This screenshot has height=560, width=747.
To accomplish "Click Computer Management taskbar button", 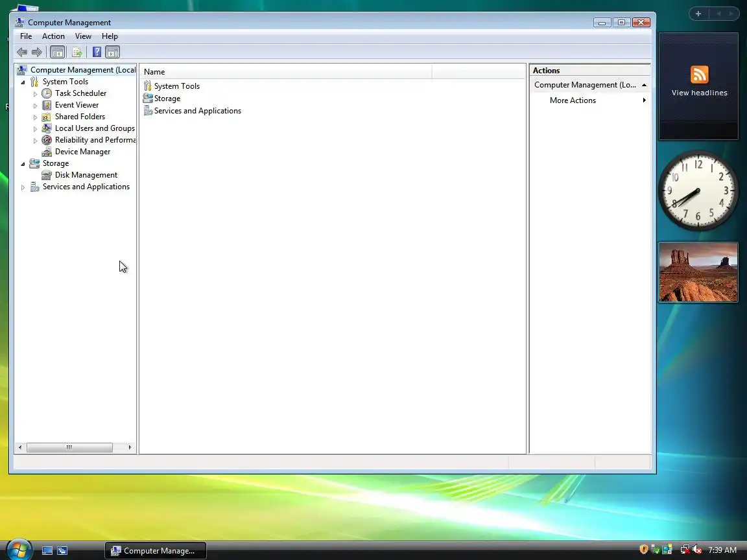I will click(156, 550).
